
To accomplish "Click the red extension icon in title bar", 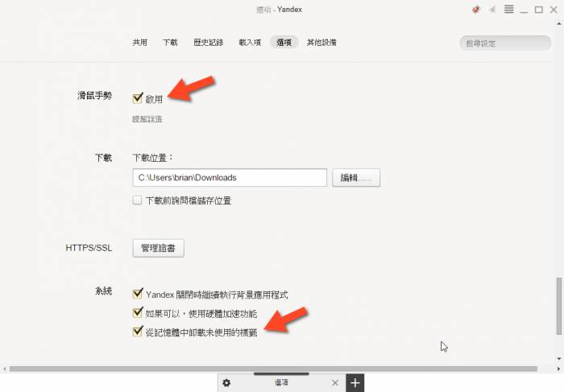I will click(476, 10).
